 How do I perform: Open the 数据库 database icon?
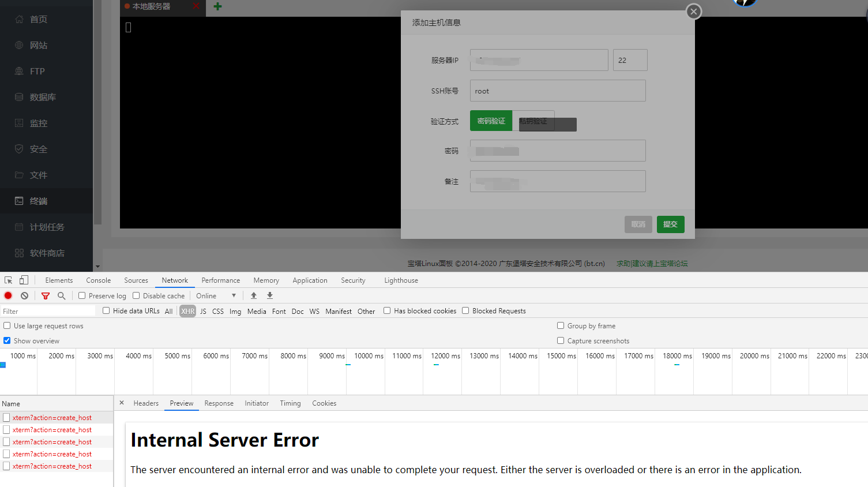pos(19,97)
